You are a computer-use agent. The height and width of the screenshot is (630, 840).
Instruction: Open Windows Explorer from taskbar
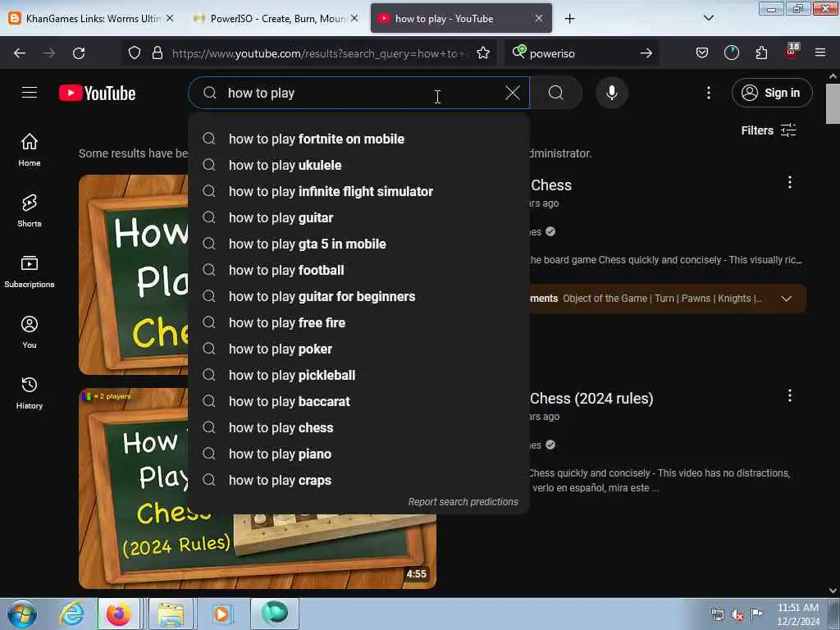click(170, 614)
